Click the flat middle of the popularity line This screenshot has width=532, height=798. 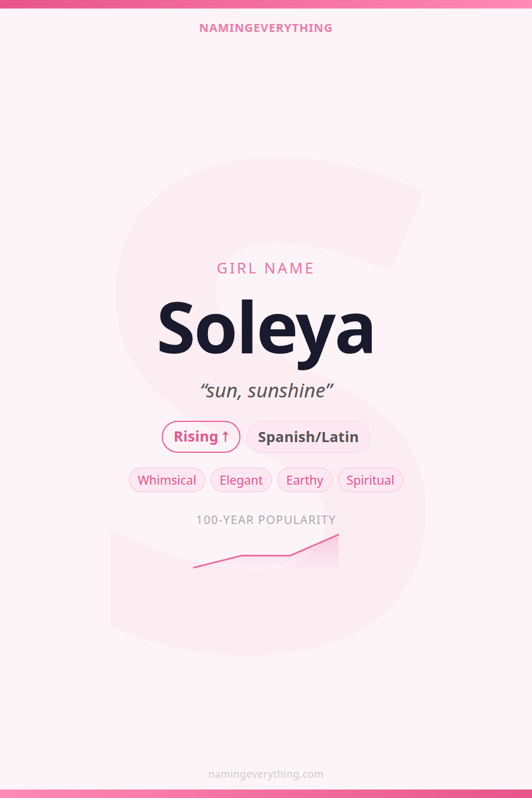[x=266, y=555]
